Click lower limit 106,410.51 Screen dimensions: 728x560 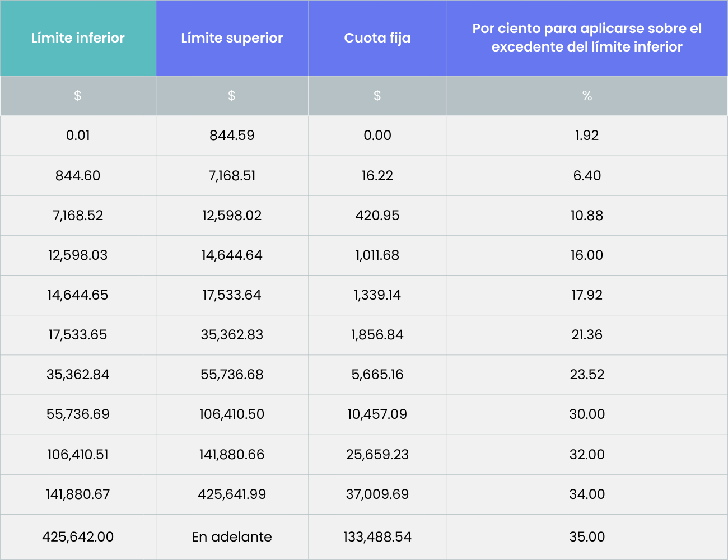tap(78, 454)
